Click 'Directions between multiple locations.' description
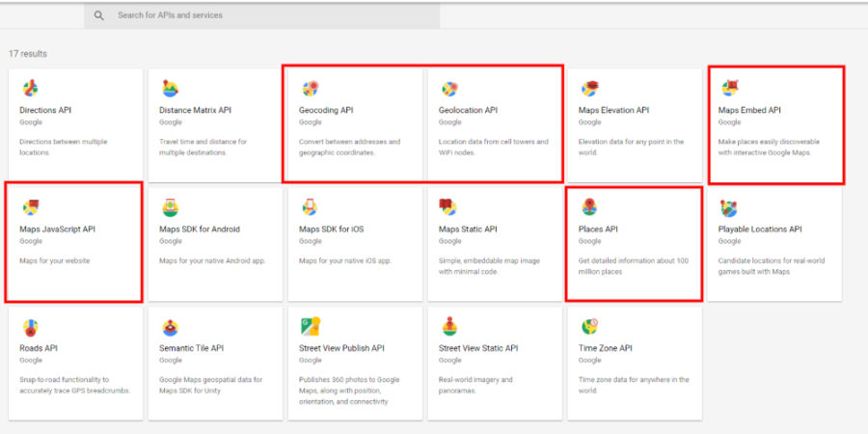Image resolution: width=868 pixels, height=434 pixels. point(63,148)
